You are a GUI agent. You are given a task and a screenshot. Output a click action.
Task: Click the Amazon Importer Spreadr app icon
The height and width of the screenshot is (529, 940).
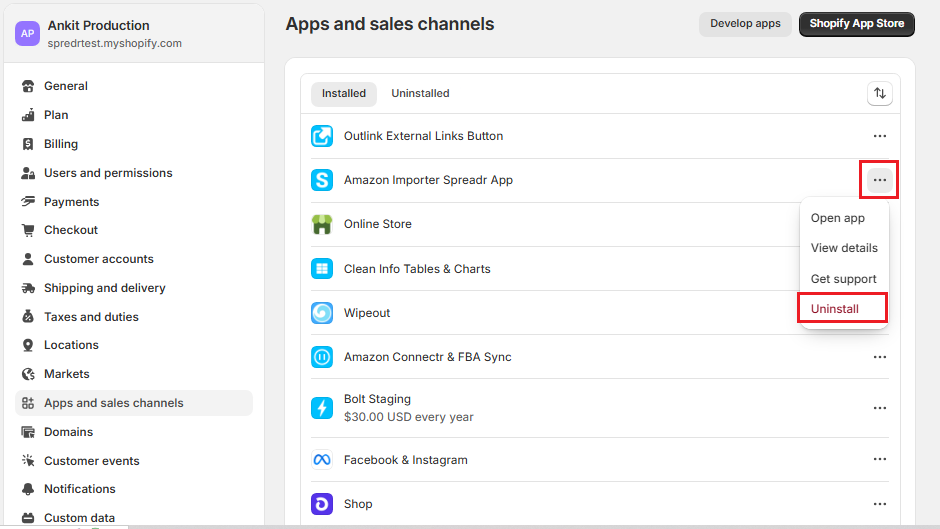coord(322,180)
